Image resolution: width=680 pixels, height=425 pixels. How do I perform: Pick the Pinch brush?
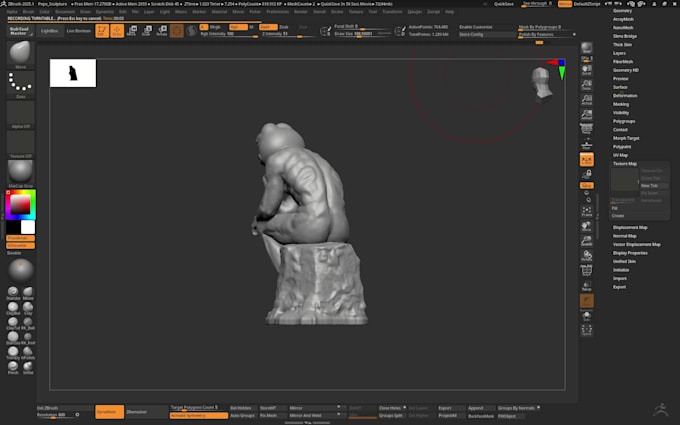tap(13, 368)
